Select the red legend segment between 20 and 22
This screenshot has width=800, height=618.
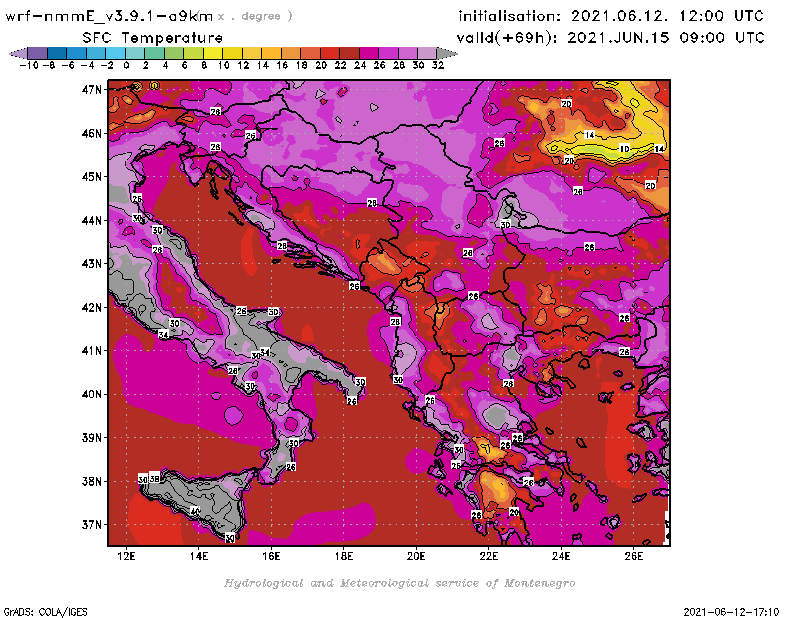(x=330, y=53)
